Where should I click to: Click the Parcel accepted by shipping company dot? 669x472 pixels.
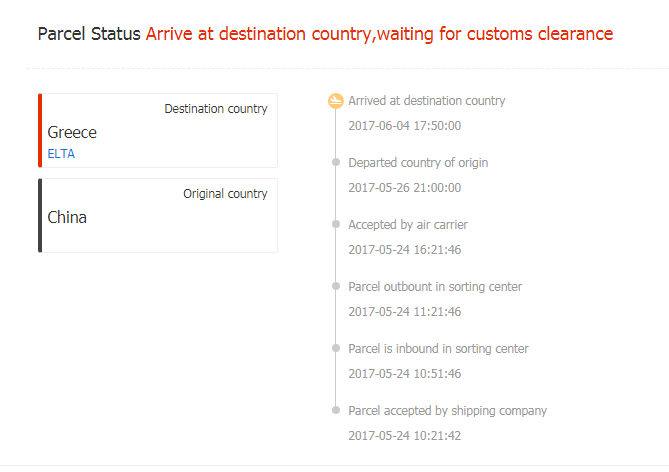336,410
